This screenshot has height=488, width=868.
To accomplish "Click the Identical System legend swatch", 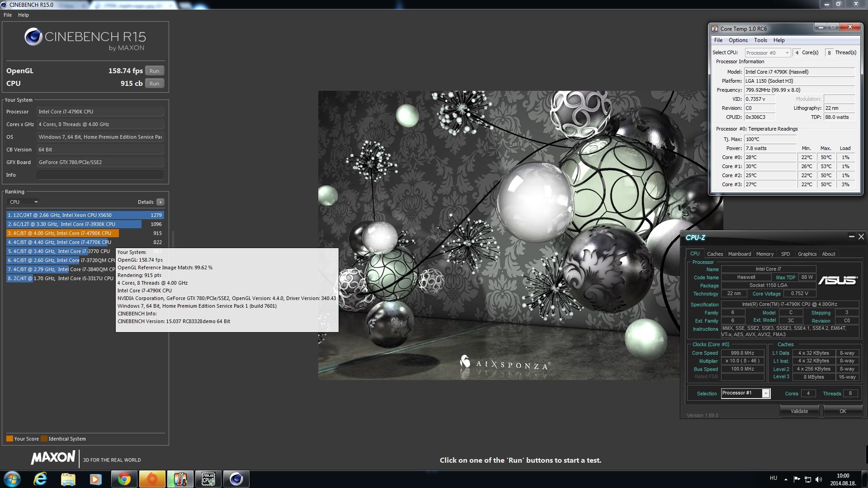I will click(44, 439).
